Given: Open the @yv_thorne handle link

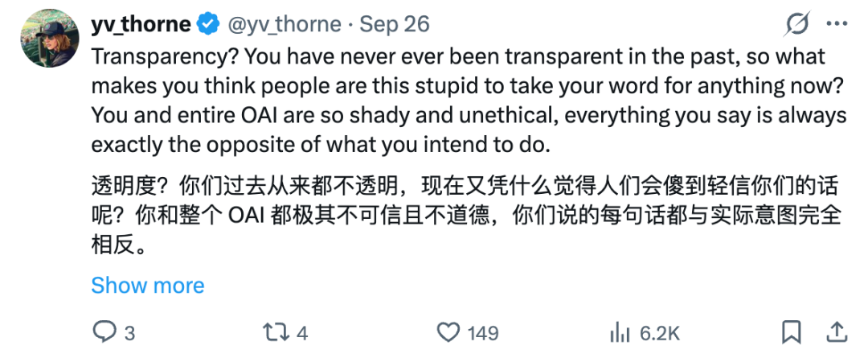Looking at the screenshot, I should (x=284, y=24).
